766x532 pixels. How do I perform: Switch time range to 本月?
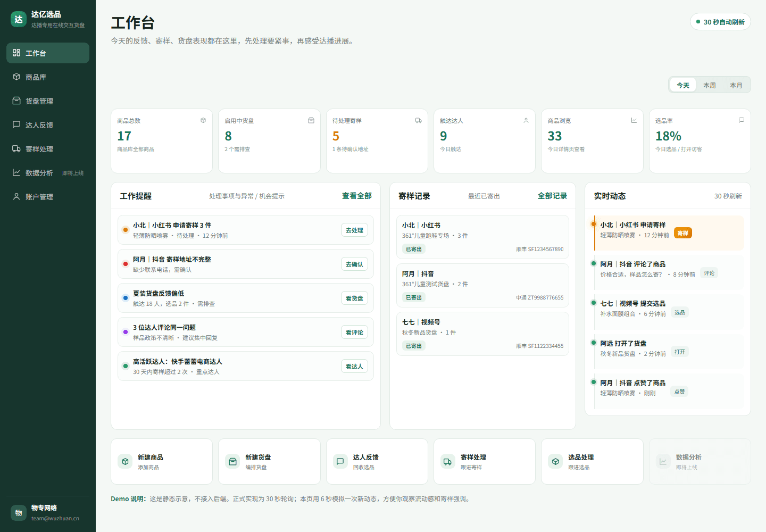point(736,85)
